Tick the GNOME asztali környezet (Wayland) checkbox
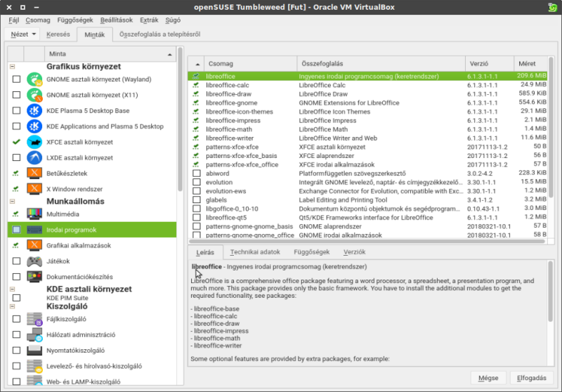The image size is (562, 392). (16, 79)
